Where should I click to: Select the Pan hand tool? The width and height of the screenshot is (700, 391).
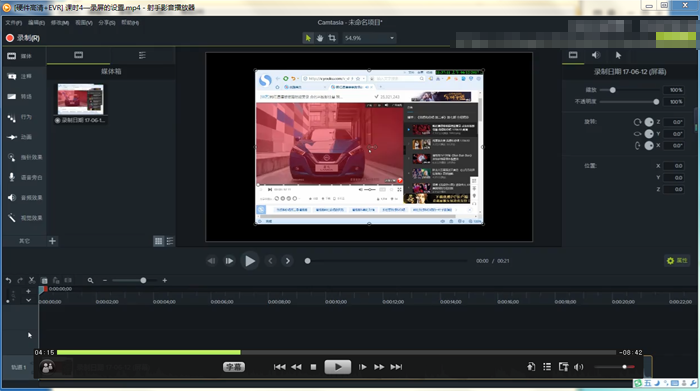click(x=320, y=38)
